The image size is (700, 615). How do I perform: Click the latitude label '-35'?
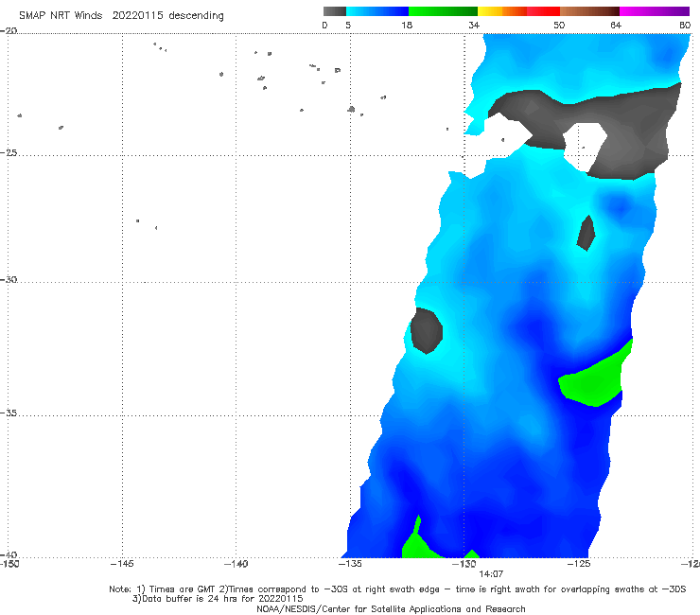click(x=9, y=413)
